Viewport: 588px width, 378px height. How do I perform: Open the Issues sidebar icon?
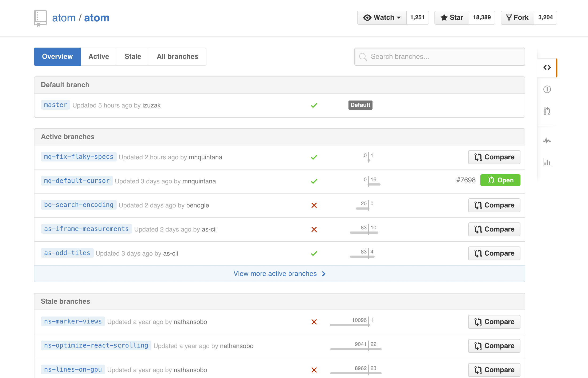[x=547, y=89]
